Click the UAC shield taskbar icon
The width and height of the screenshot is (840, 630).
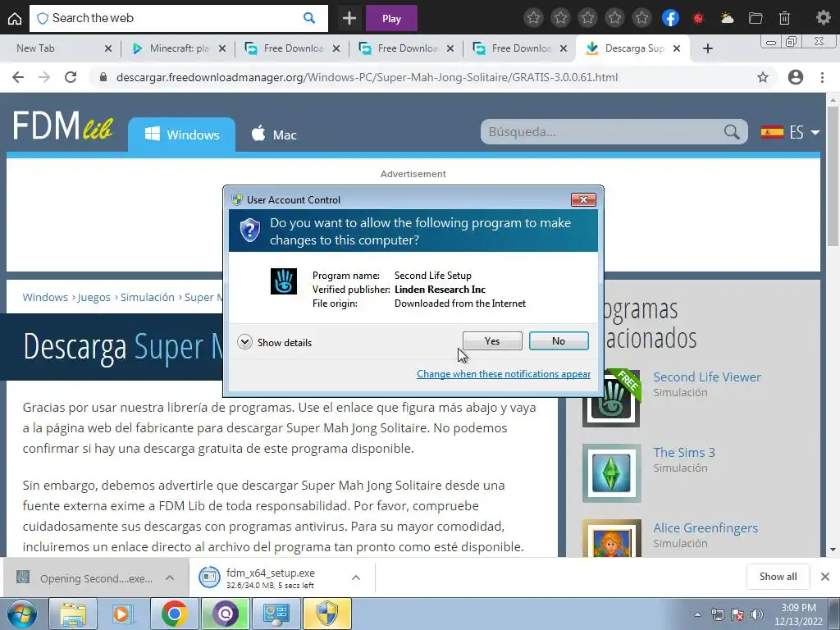[x=326, y=614]
